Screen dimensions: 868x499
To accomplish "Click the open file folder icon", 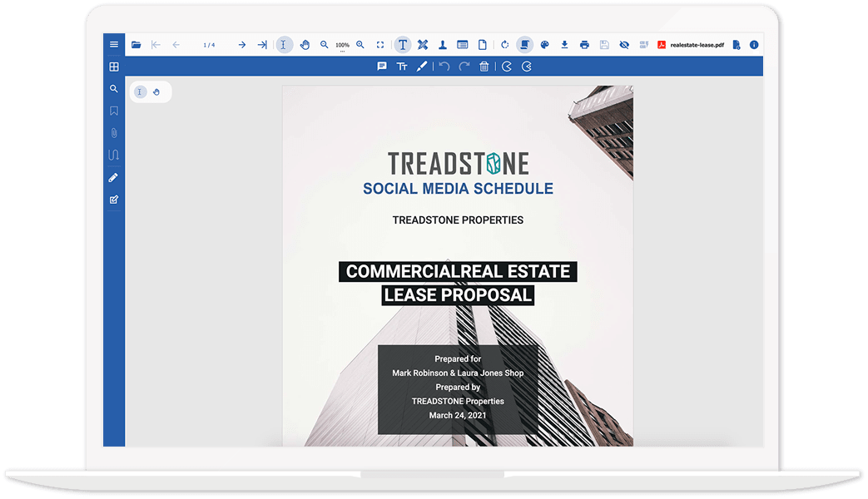I will (136, 45).
